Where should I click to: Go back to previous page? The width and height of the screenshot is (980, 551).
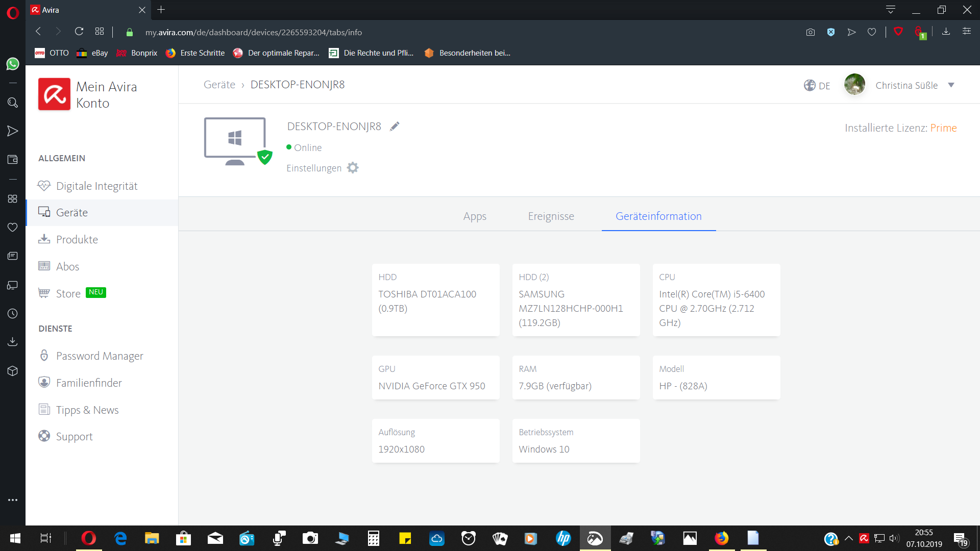click(x=38, y=32)
